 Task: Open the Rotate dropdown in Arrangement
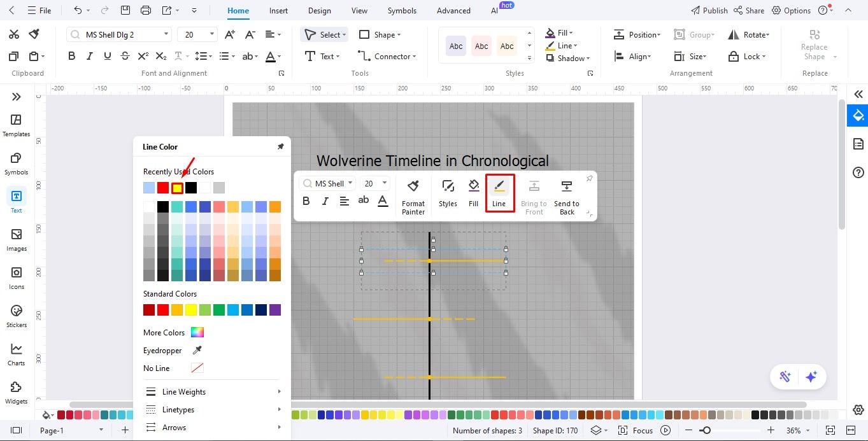(x=749, y=34)
